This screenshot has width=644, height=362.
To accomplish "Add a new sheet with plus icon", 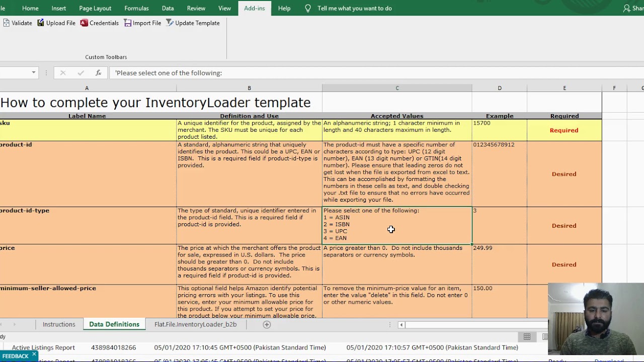I will coord(267,325).
